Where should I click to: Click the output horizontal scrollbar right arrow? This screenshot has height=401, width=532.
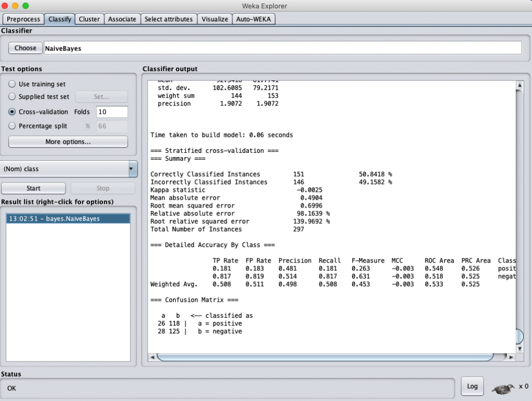point(511,357)
